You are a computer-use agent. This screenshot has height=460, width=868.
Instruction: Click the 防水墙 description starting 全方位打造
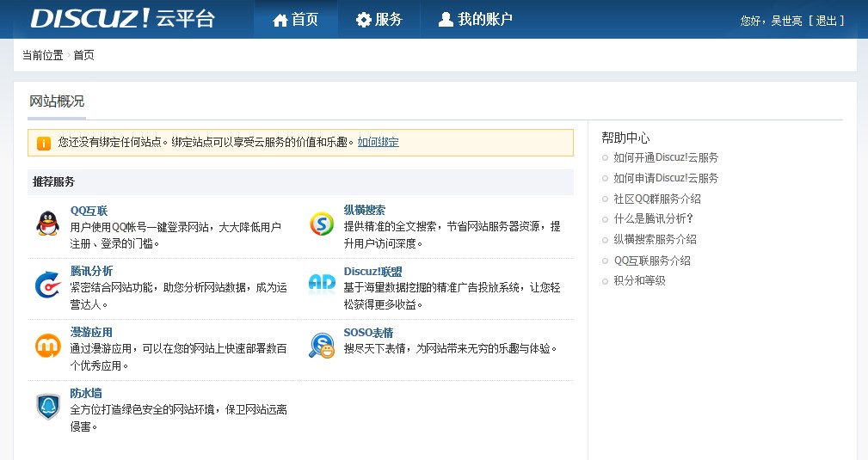pyautogui.click(x=178, y=418)
